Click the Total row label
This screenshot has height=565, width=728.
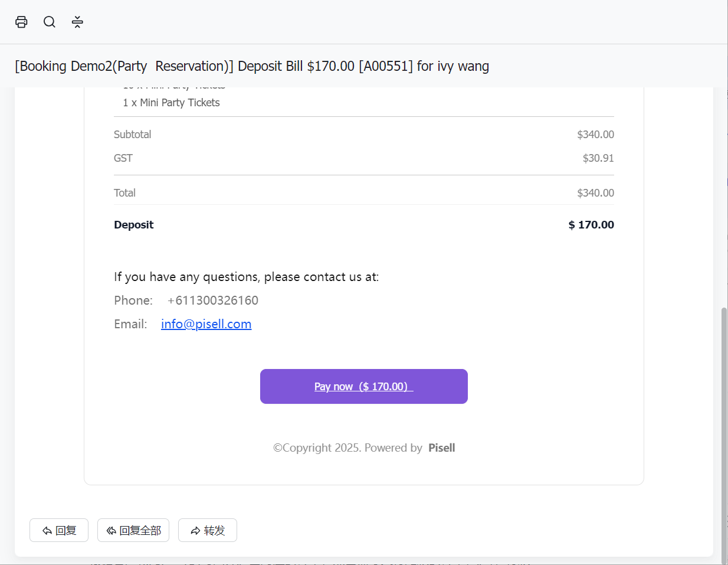click(x=124, y=193)
